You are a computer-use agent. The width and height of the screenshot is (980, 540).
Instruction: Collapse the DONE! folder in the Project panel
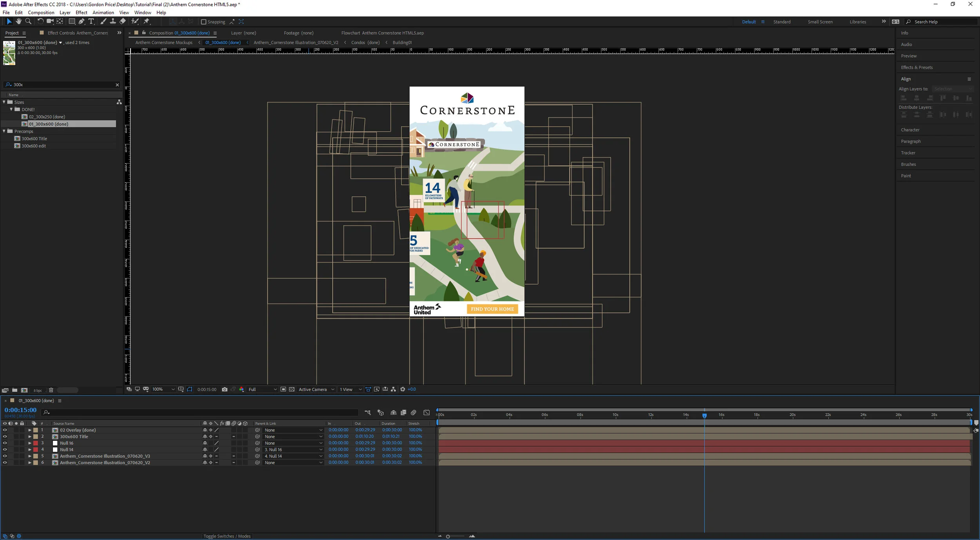11,109
